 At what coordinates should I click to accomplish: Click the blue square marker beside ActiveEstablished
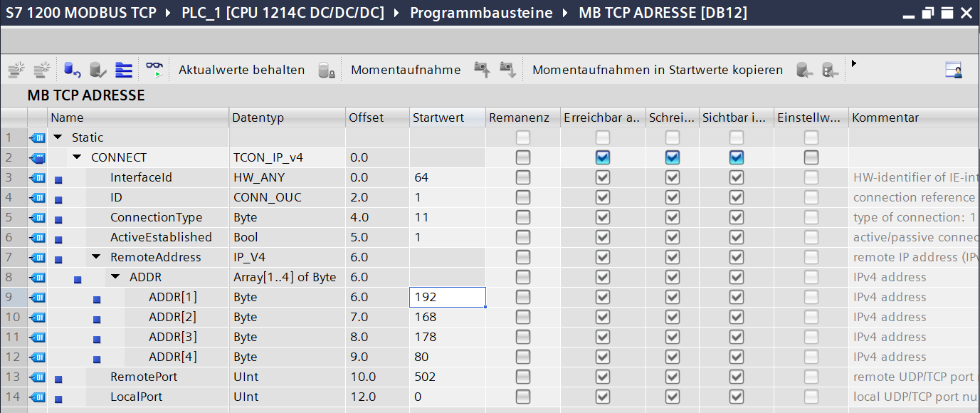tap(58, 240)
